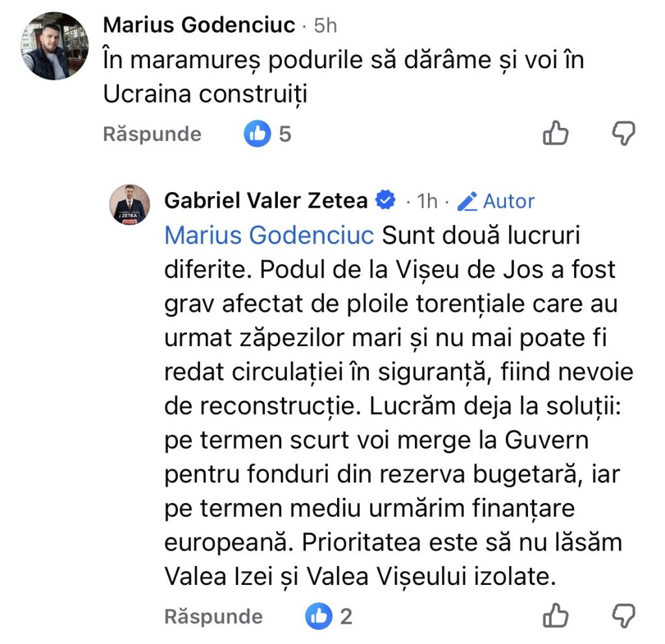
Task: Click thumbs up on Gabriel Valer Zetea's reply
Action: 555,615
